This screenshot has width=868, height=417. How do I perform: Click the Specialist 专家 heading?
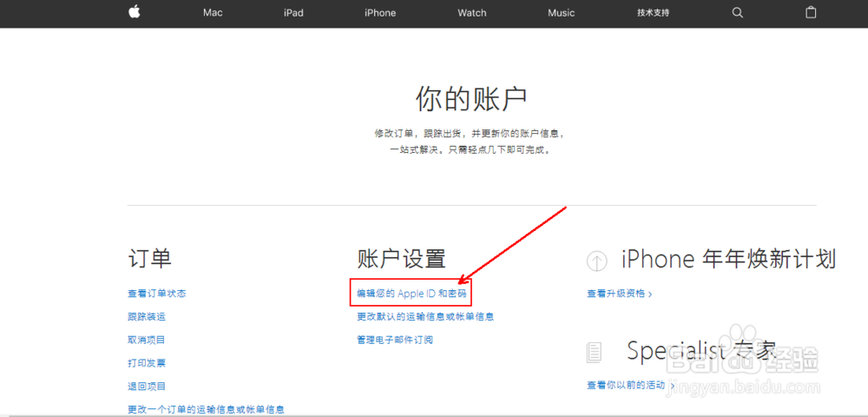pyautogui.click(x=702, y=349)
